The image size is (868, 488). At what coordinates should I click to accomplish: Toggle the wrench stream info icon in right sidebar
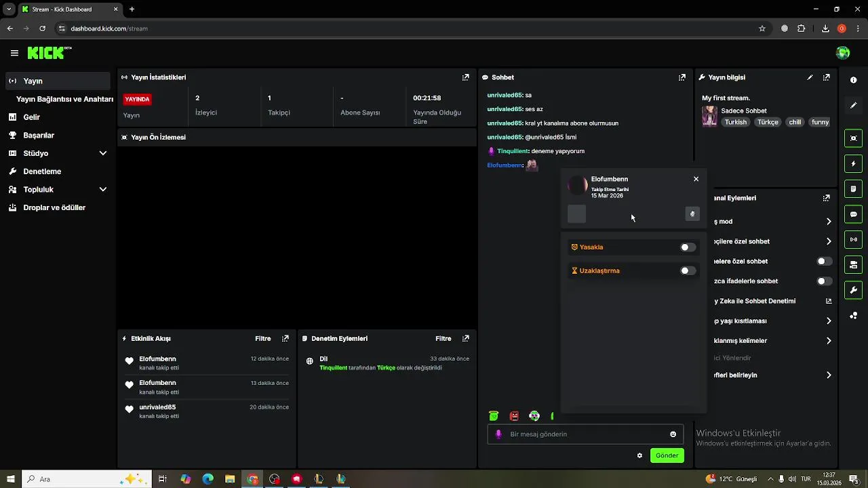point(853,290)
